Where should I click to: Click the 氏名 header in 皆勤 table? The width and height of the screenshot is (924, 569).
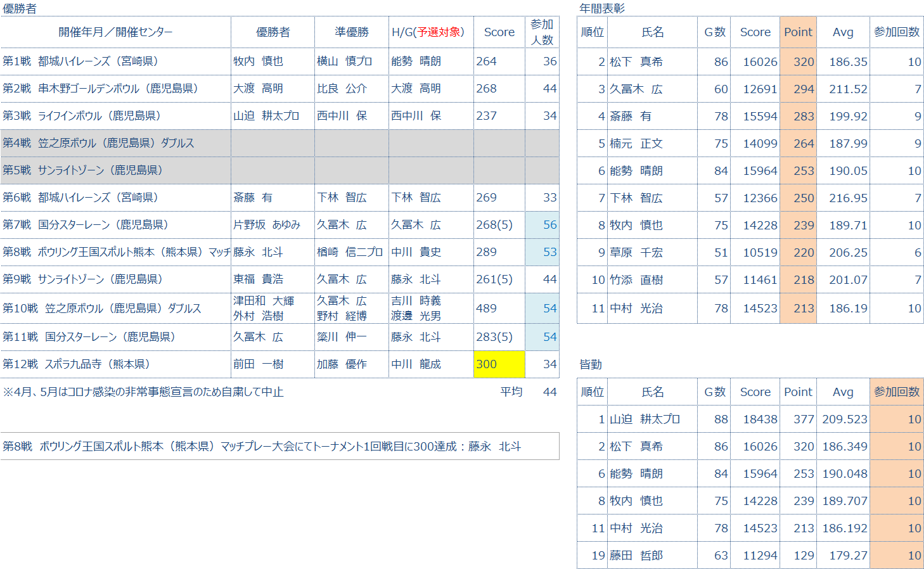[652, 392]
